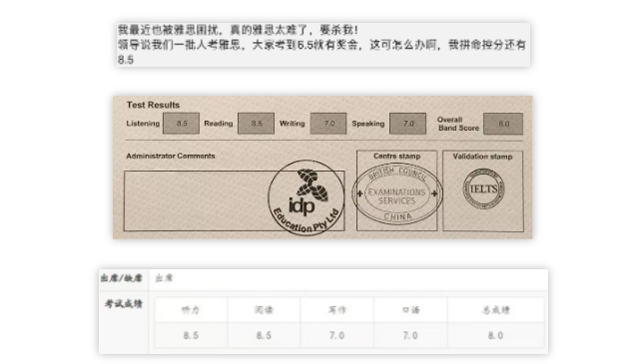The width and height of the screenshot is (632, 364).
Task: Click the '总成绩' column header
Action: (x=496, y=309)
